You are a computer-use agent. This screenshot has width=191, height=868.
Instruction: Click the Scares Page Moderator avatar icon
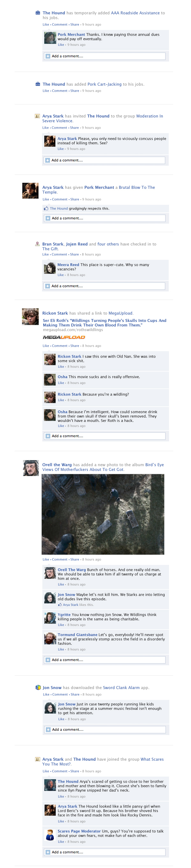(50, 835)
